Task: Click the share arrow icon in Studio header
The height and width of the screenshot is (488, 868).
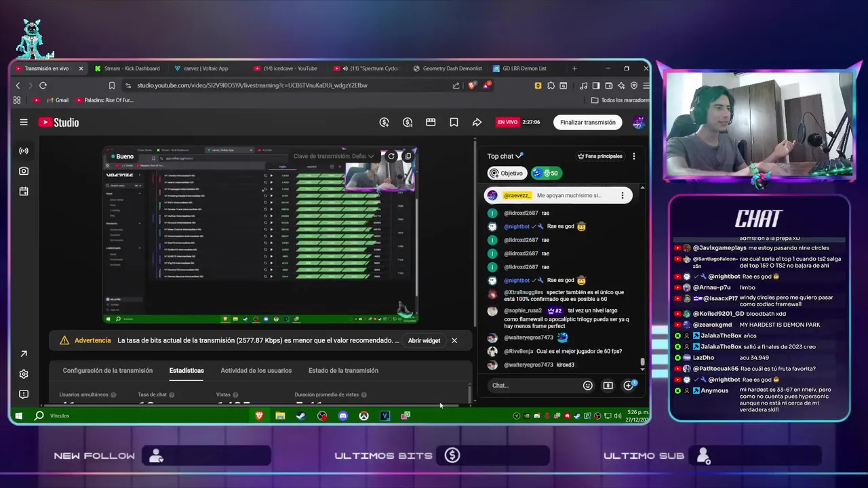Action: coord(477,122)
